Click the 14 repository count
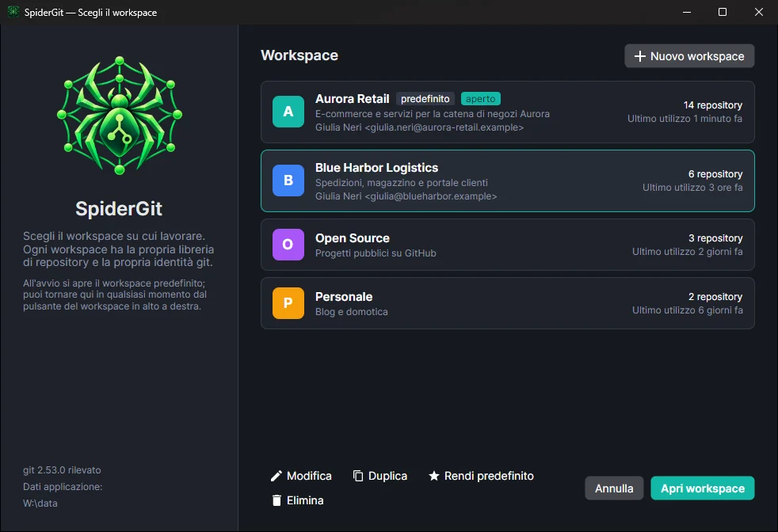 coord(712,105)
